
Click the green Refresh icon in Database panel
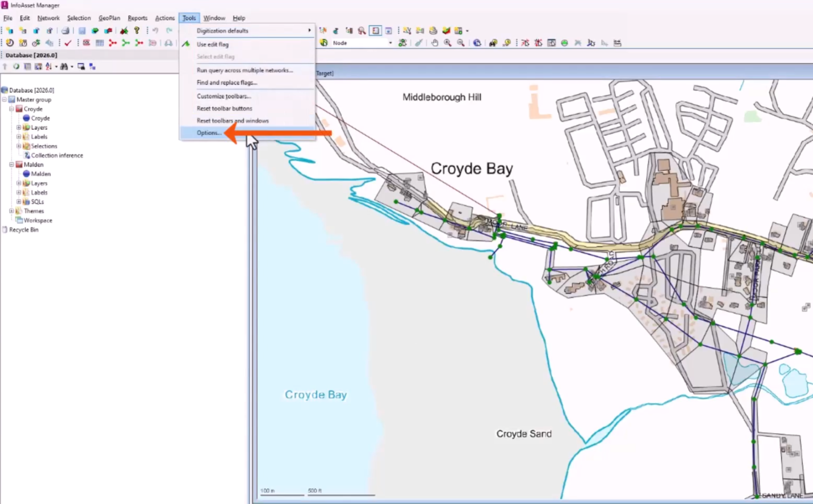pos(16,67)
